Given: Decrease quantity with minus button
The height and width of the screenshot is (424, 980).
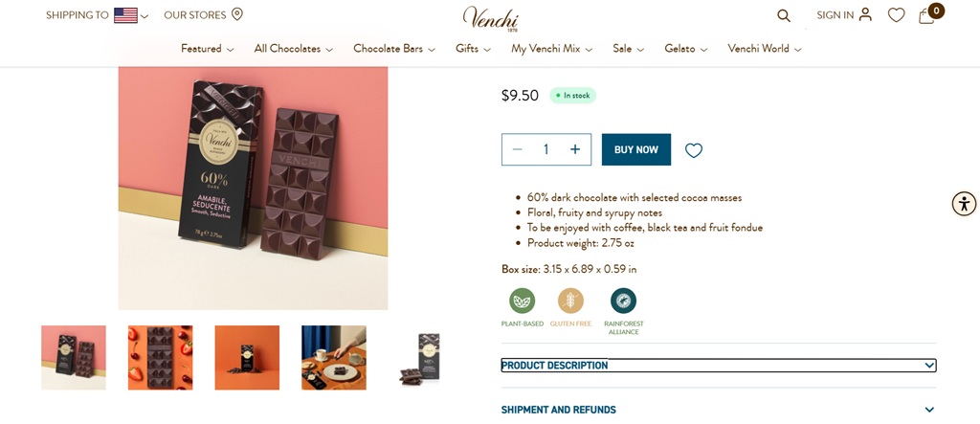Looking at the screenshot, I should 518,149.
